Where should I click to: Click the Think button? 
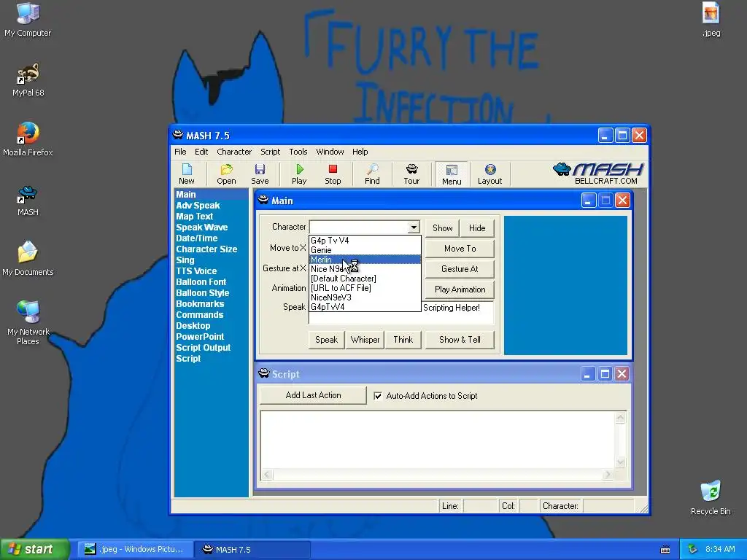pyautogui.click(x=403, y=340)
